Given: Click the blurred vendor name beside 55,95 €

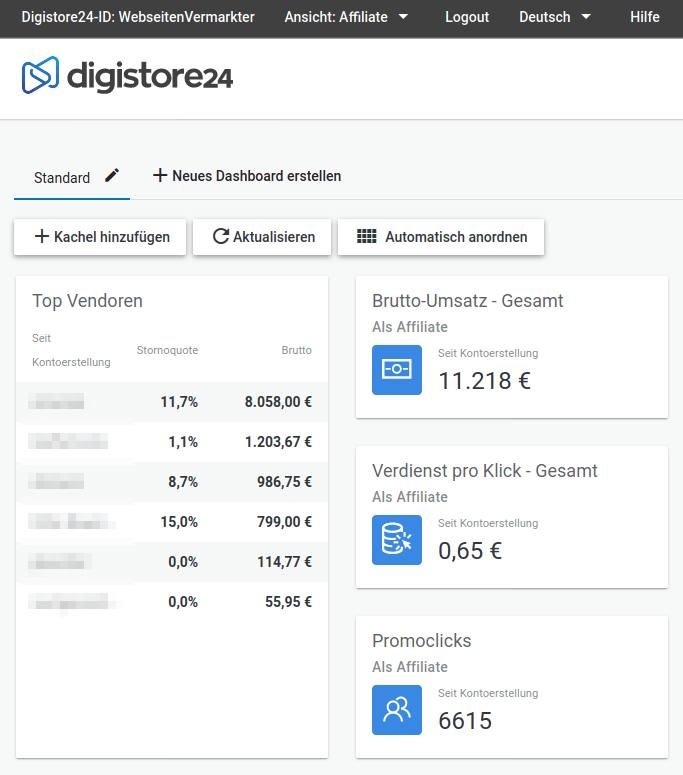Looking at the screenshot, I should pos(72,602).
